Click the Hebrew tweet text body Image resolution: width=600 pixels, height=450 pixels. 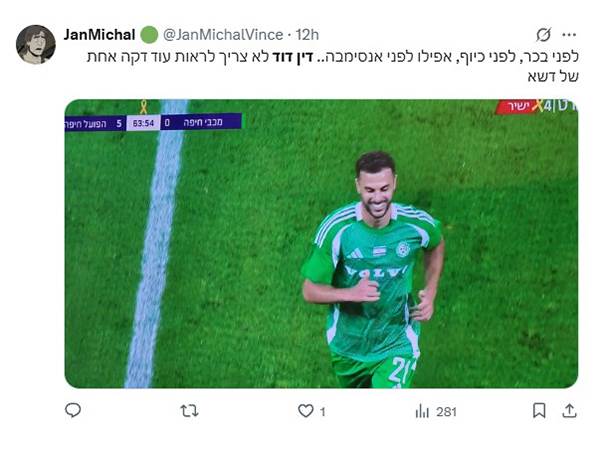[x=333, y=66]
